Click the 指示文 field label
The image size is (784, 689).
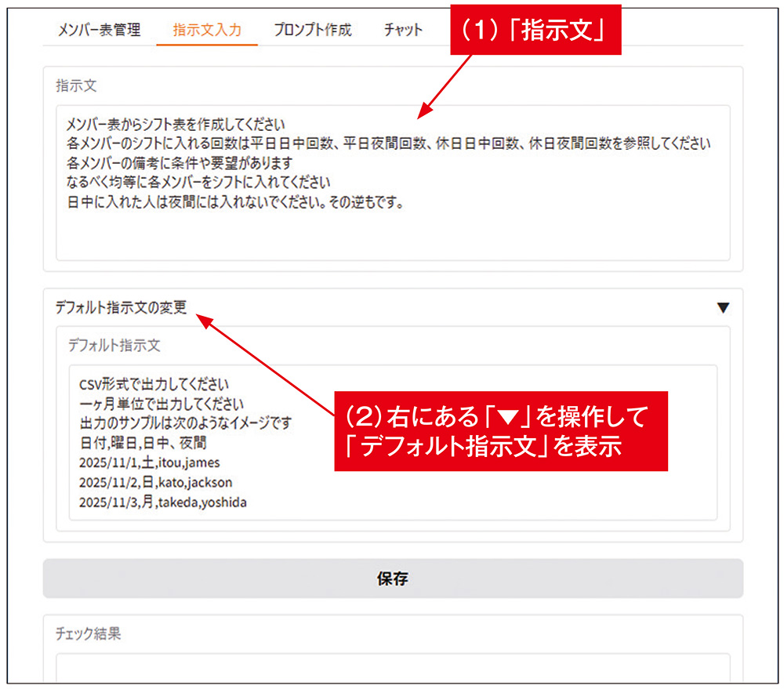76,85
